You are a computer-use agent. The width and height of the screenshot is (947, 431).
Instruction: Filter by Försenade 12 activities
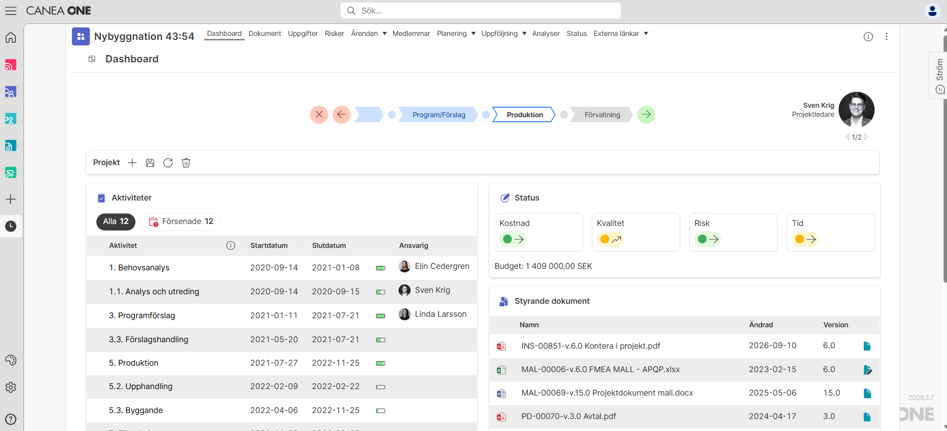[181, 222]
